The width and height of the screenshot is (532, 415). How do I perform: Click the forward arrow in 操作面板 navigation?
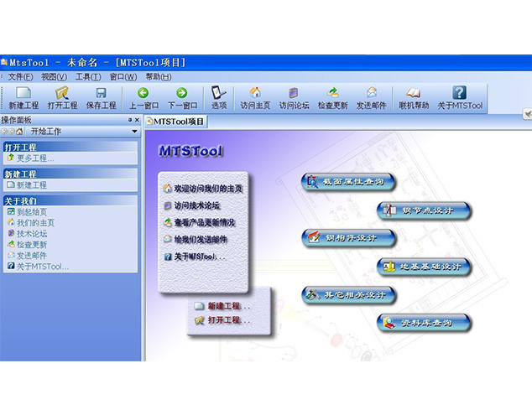(12, 132)
